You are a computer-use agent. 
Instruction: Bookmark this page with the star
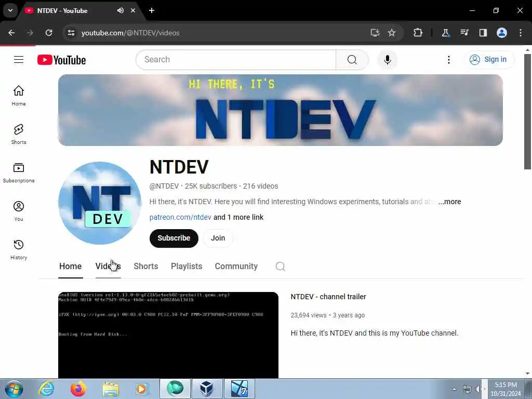392,33
